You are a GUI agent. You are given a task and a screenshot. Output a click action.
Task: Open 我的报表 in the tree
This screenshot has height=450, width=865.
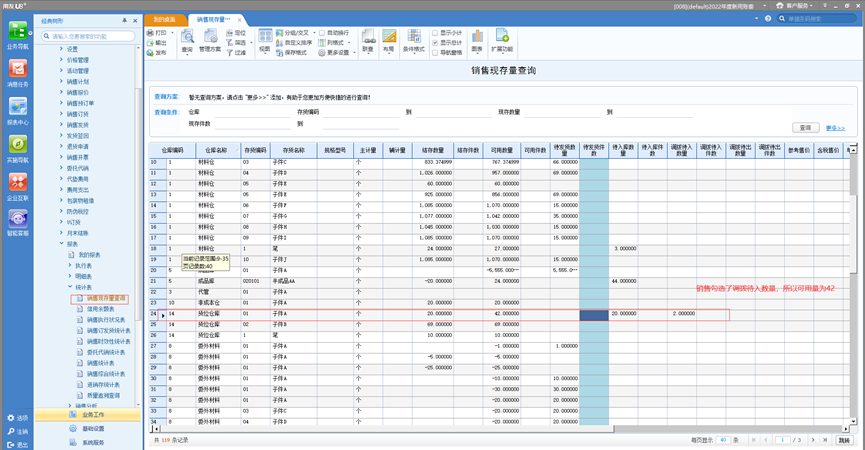coord(89,255)
